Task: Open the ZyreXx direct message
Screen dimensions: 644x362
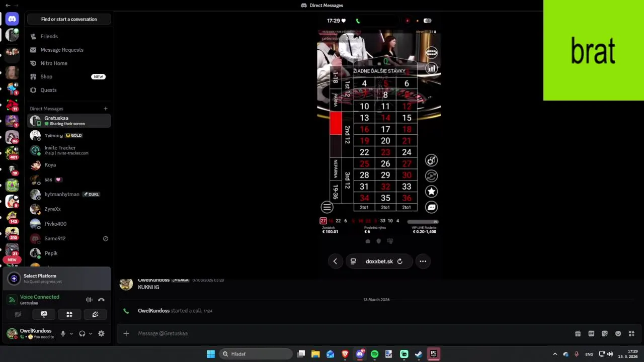Action: coord(69,209)
